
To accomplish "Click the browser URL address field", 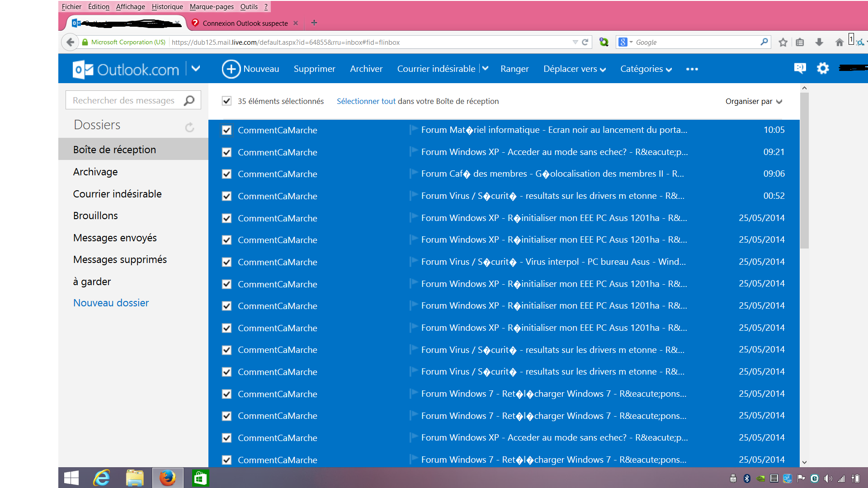I will [x=371, y=42].
